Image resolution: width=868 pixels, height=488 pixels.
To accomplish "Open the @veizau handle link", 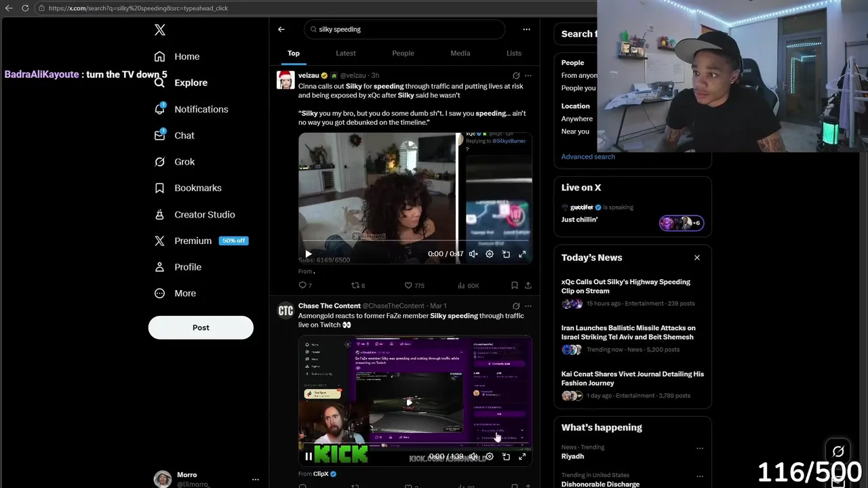I will 353,75.
